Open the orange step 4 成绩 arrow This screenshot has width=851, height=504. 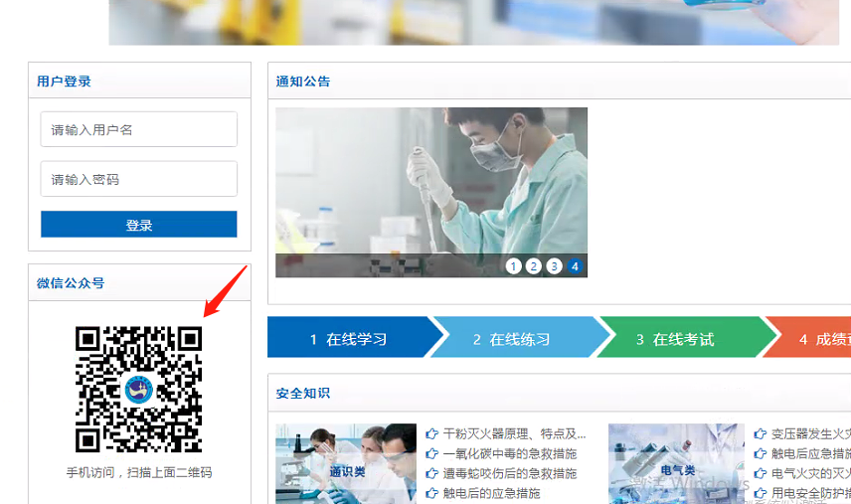[815, 339]
